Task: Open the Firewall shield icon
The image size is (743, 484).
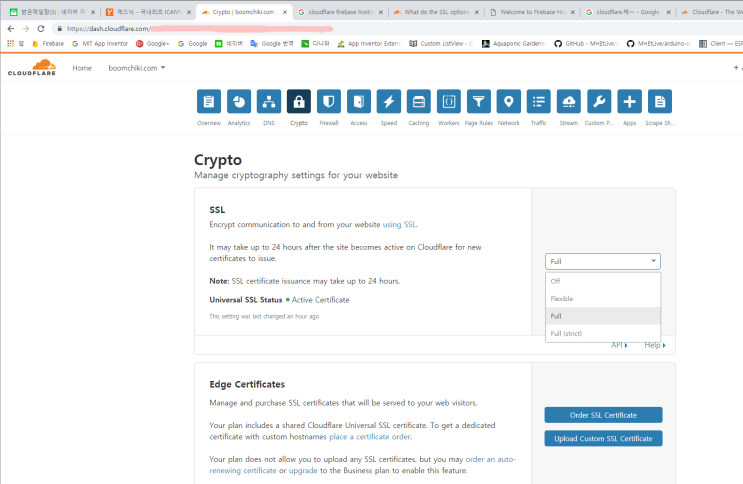Action: pos(329,101)
